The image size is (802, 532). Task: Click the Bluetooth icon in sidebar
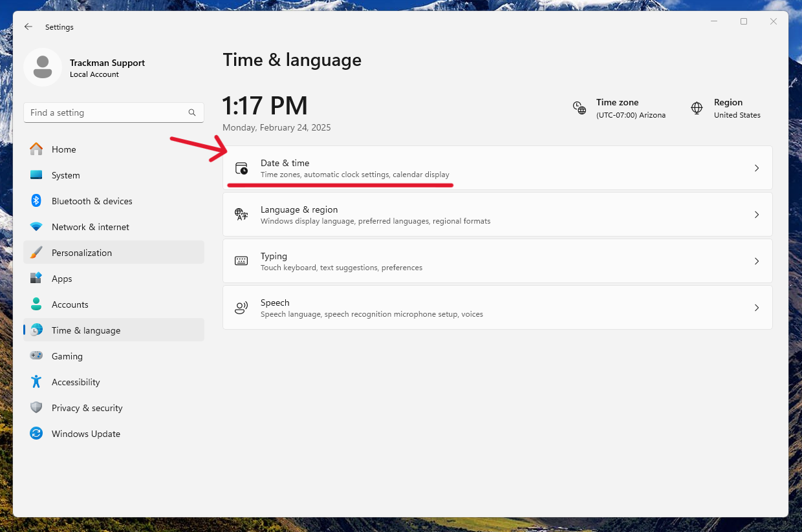(37, 201)
